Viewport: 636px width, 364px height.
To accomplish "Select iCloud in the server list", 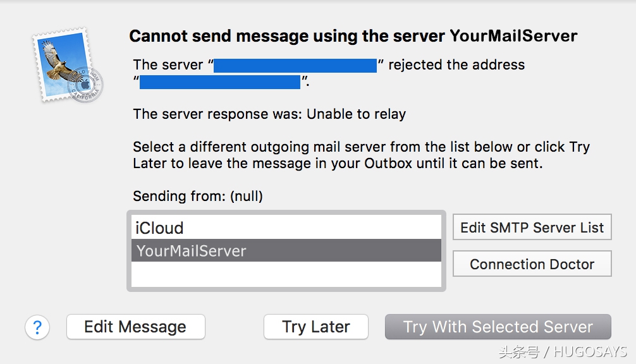I will tap(286, 227).
